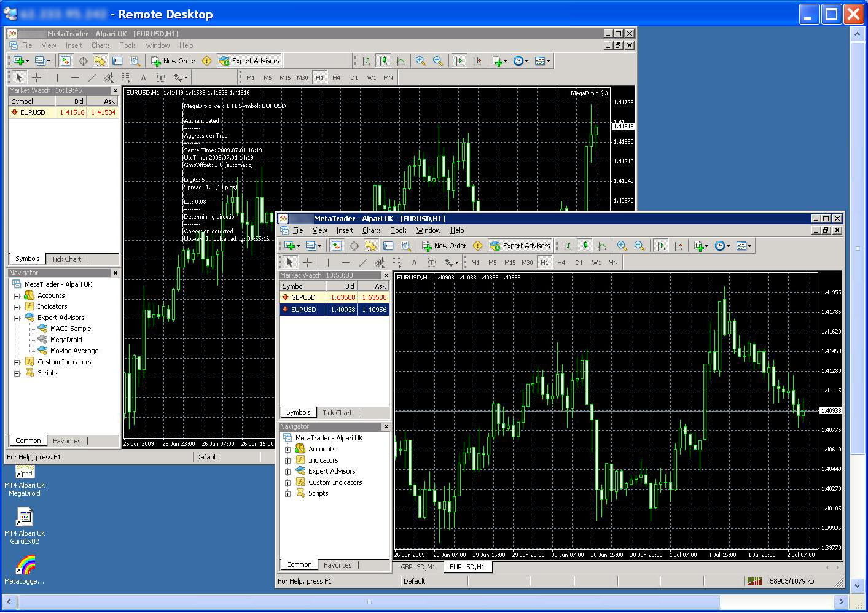Switch to GBPUSD,M1 chart tab
Image resolution: width=868 pixels, height=613 pixels.
(x=418, y=567)
